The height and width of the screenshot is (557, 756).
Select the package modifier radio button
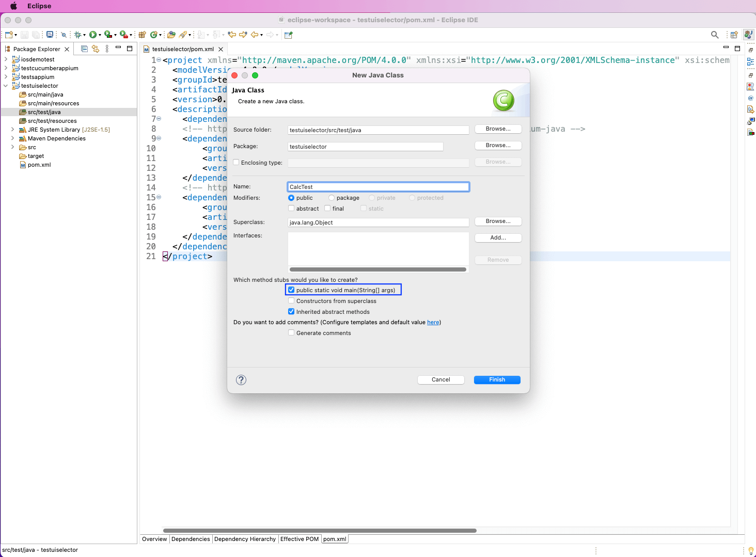pos(332,198)
